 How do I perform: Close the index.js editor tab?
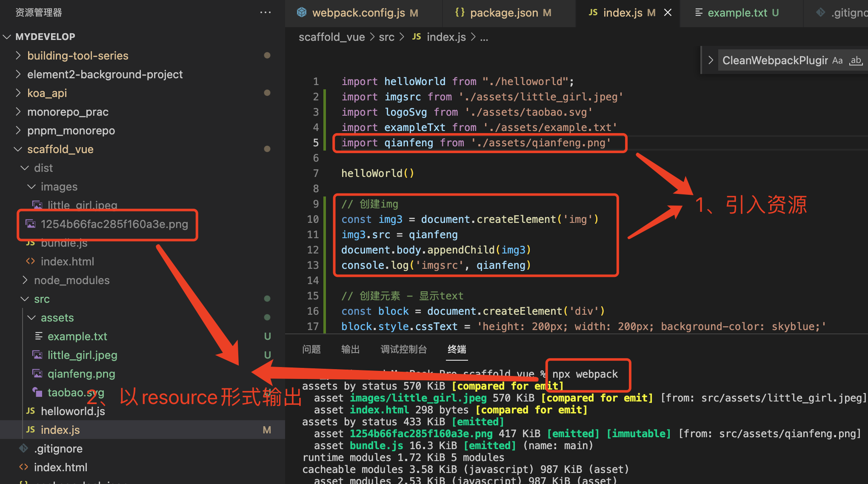pos(668,13)
